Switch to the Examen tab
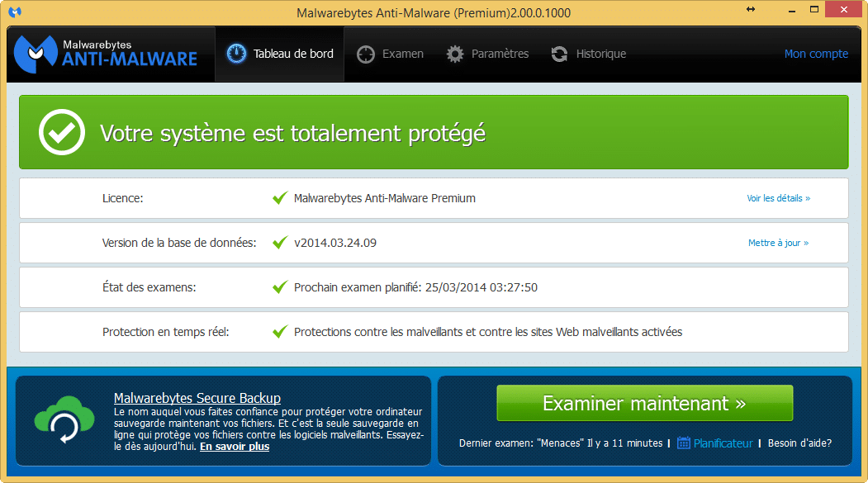Viewport: 868px width, 483px height. click(391, 54)
